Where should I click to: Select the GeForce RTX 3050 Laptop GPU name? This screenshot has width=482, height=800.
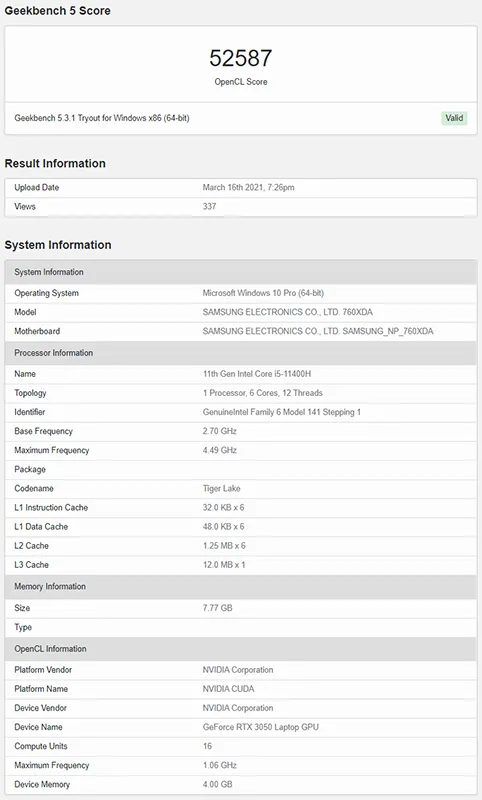click(x=261, y=727)
